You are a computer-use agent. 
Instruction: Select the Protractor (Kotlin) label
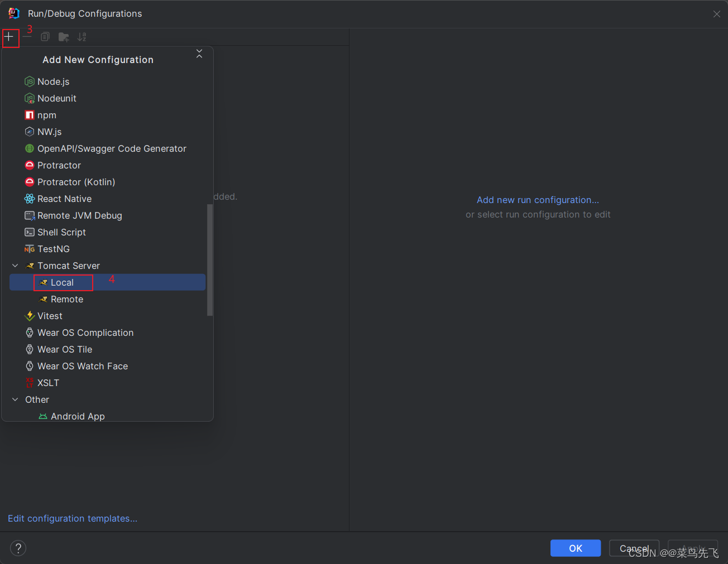click(x=76, y=182)
